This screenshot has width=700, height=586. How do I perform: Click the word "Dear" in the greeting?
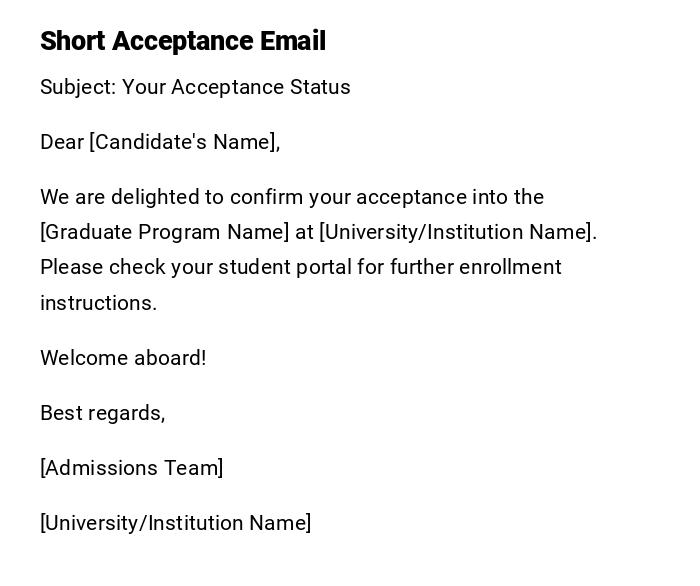(x=62, y=142)
